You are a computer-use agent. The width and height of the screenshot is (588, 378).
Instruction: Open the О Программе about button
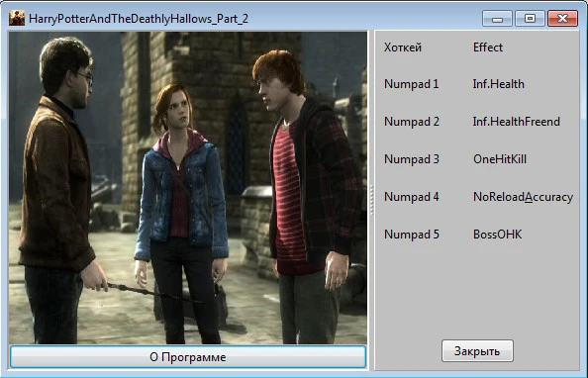188,356
